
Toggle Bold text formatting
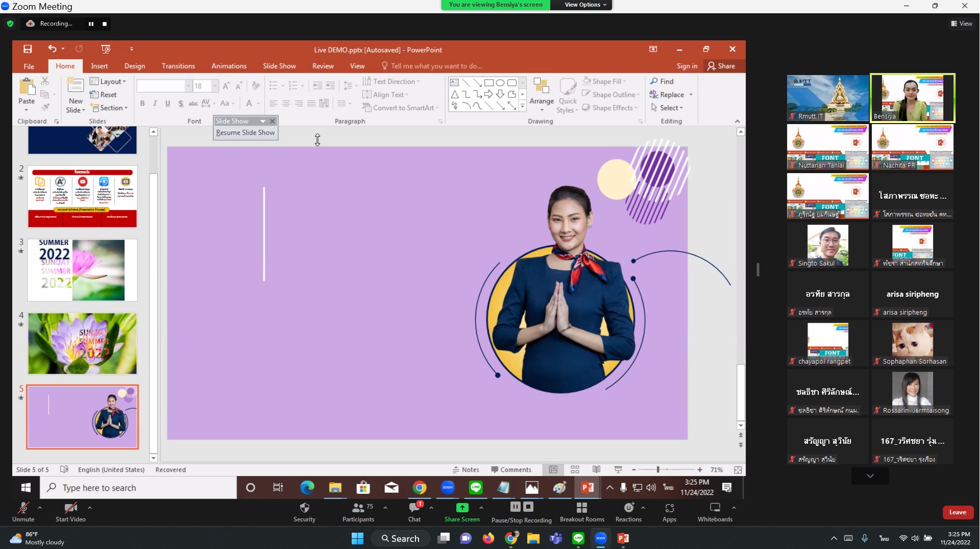142,104
